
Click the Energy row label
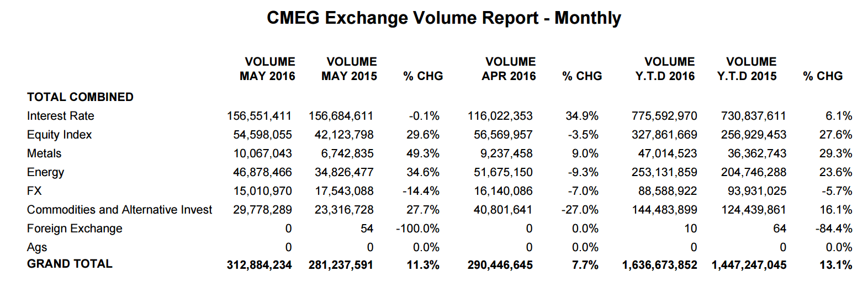pyautogui.click(x=45, y=172)
